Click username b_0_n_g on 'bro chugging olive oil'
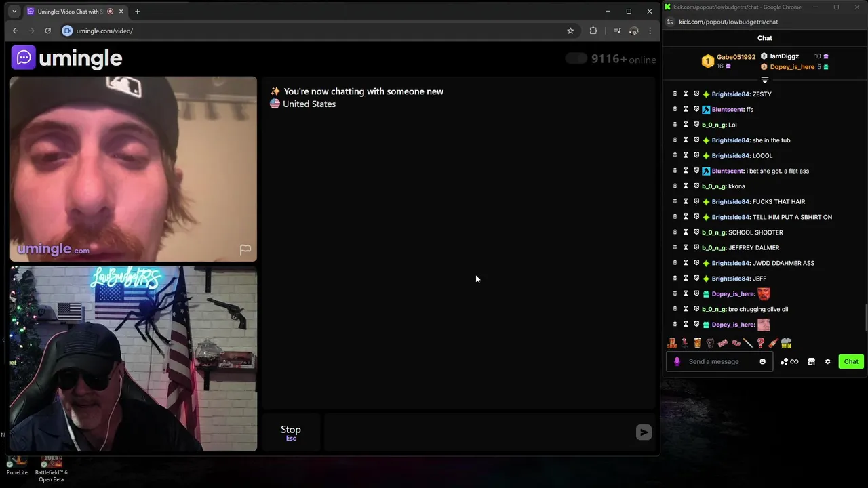Screen dimensions: 868x488 (x=714, y=309)
